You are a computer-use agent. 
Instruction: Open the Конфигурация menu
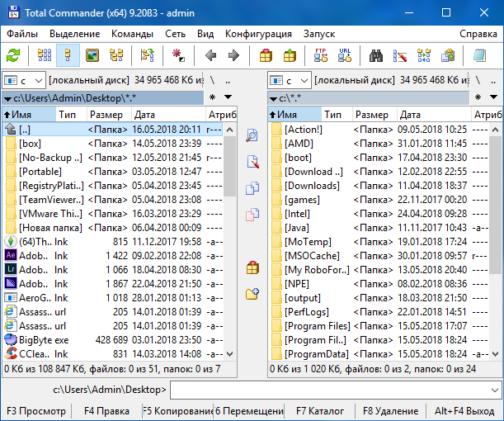coord(258,34)
